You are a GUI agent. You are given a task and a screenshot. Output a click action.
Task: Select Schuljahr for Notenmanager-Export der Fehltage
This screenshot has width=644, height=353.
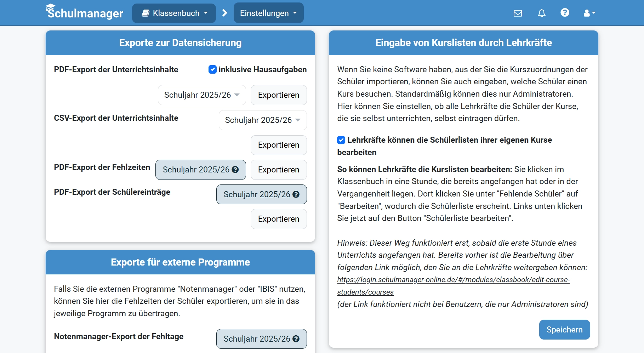262,339
